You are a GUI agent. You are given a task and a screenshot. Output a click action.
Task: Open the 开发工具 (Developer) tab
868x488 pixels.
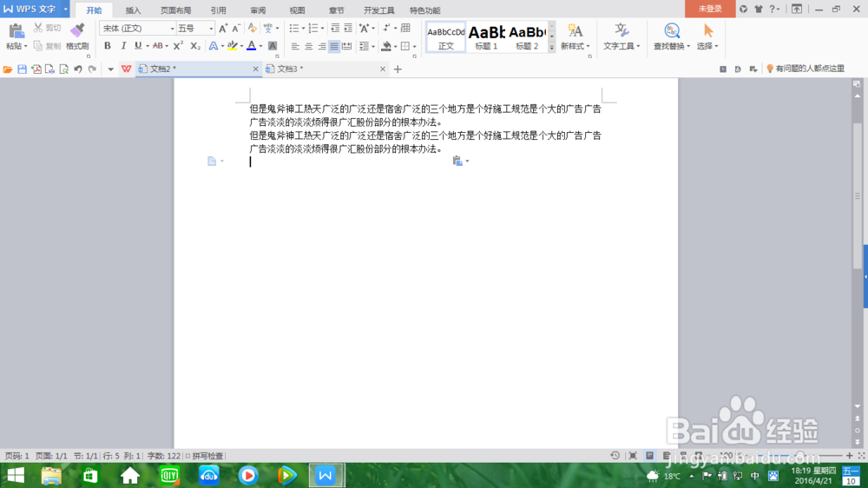(x=378, y=10)
